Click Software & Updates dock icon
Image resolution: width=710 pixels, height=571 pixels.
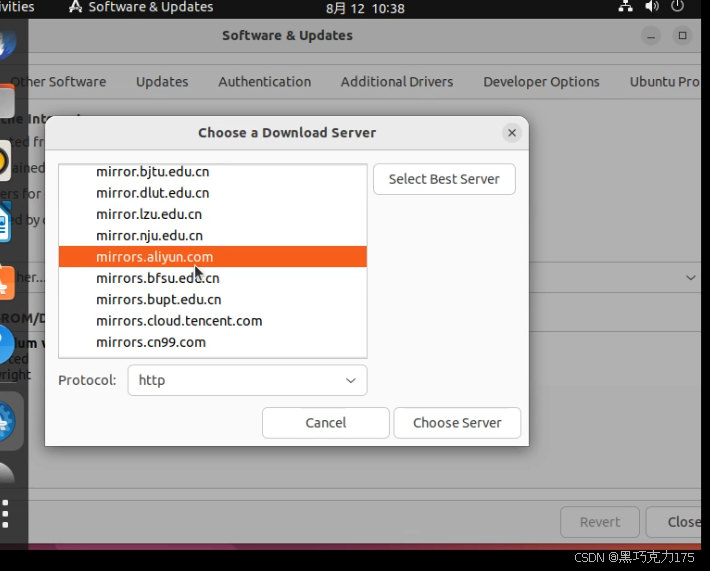[7, 422]
